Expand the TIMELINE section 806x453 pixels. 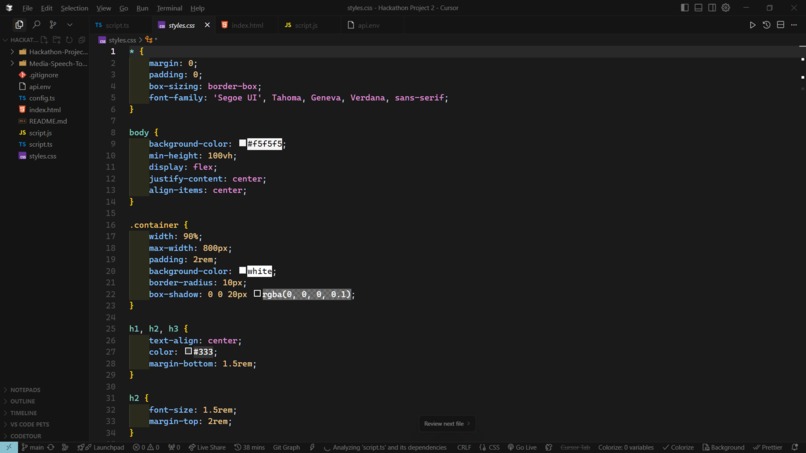pos(23,413)
